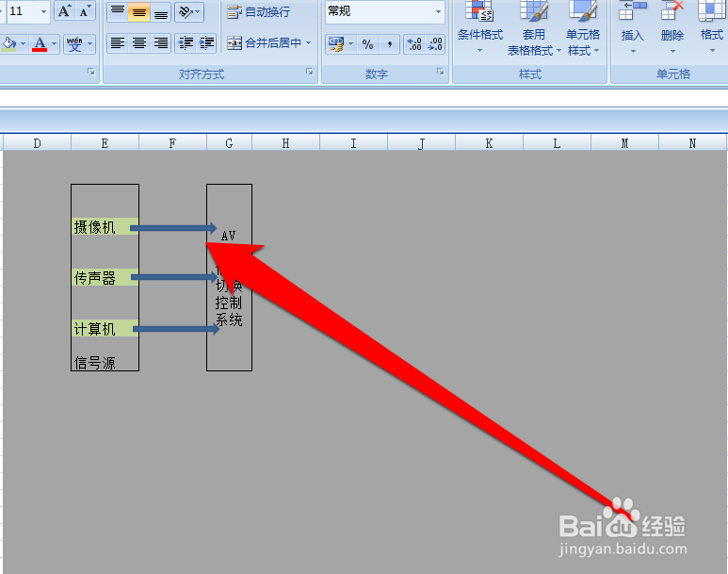728x574 pixels.
Task: Open the fill color dropdown arrow
Action: tap(23, 44)
